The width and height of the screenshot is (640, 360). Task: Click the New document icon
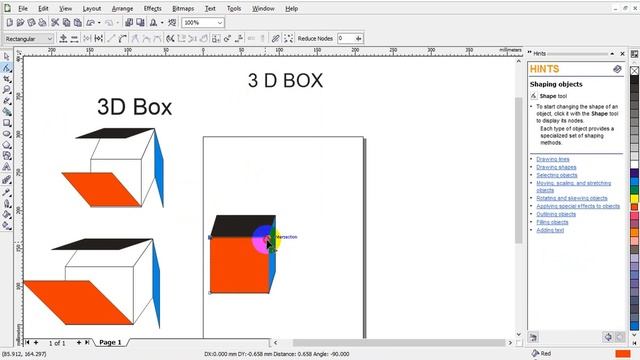(x=9, y=22)
